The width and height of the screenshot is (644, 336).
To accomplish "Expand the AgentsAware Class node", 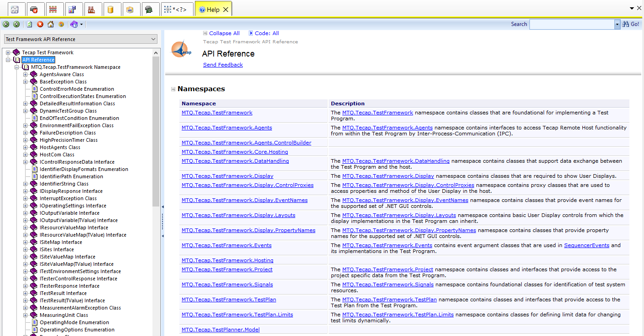I will coord(26,74).
